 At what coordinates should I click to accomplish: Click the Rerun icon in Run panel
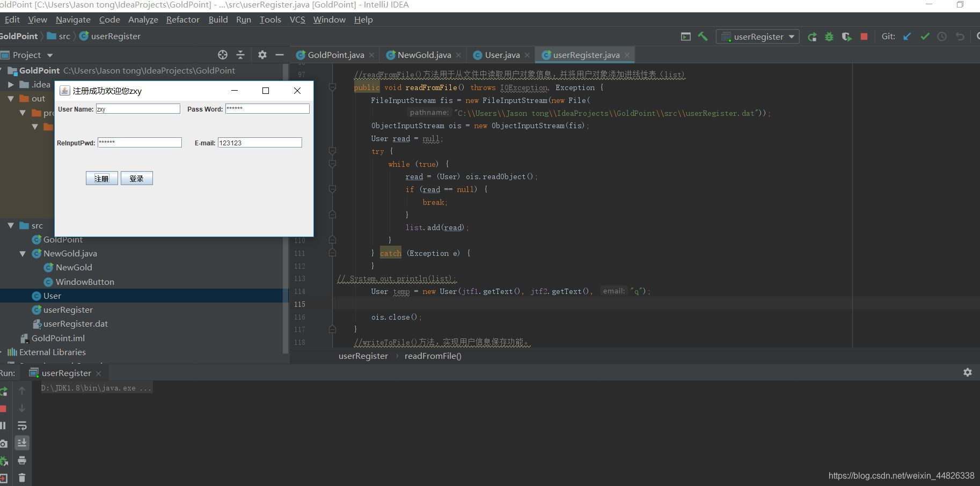(x=3, y=391)
